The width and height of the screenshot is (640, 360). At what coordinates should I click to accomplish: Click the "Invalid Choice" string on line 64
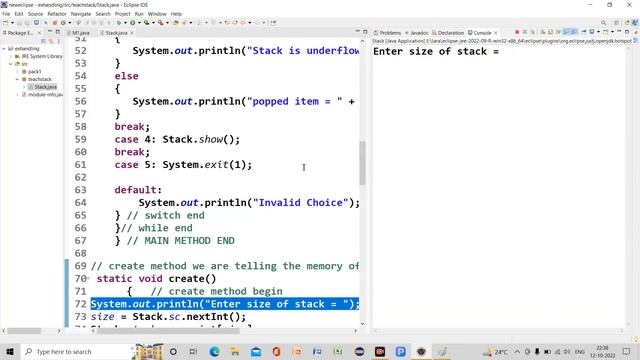300,202
